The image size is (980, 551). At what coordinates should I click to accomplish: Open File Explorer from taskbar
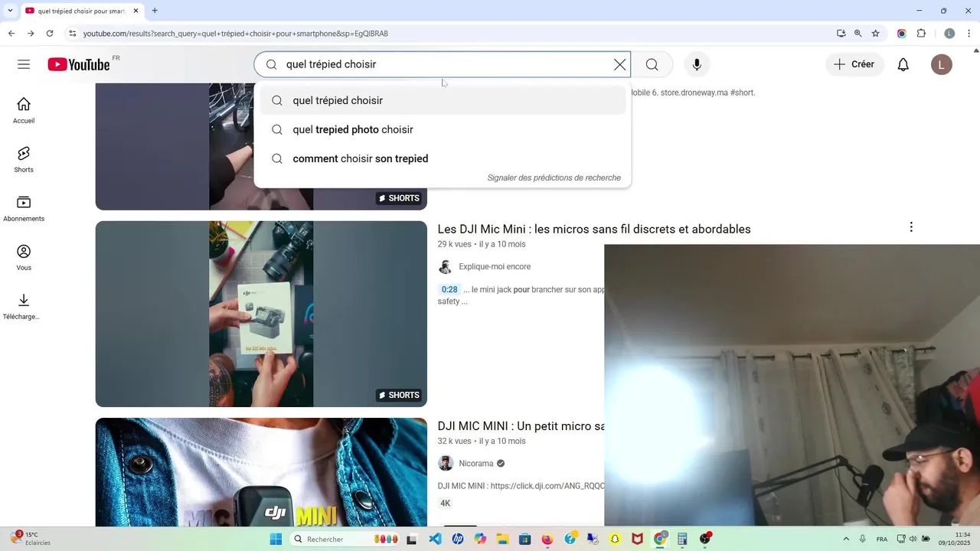[503, 539]
